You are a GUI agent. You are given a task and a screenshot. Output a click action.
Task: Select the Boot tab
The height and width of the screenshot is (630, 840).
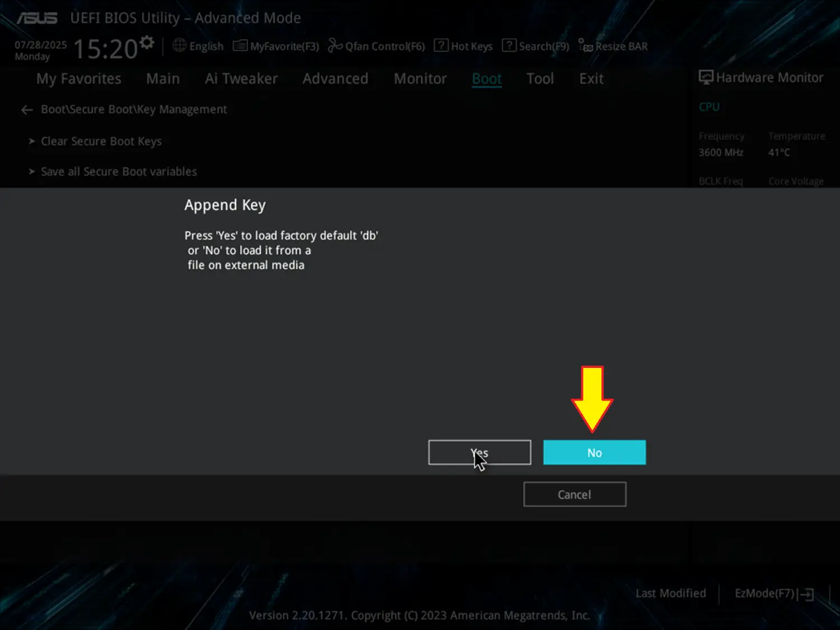click(487, 79)
